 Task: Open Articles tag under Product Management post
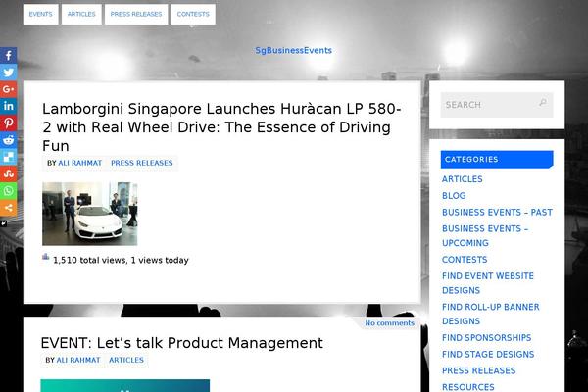tap(126, 360)
